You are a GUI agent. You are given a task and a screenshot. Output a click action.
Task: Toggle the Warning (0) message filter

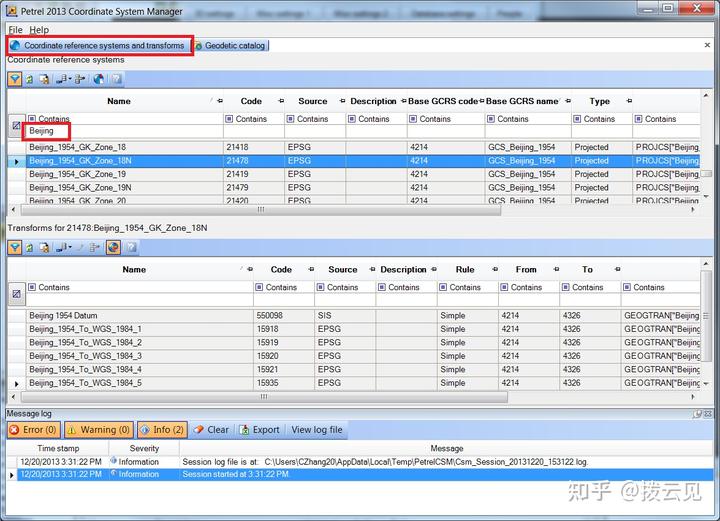tap(99, 430)
